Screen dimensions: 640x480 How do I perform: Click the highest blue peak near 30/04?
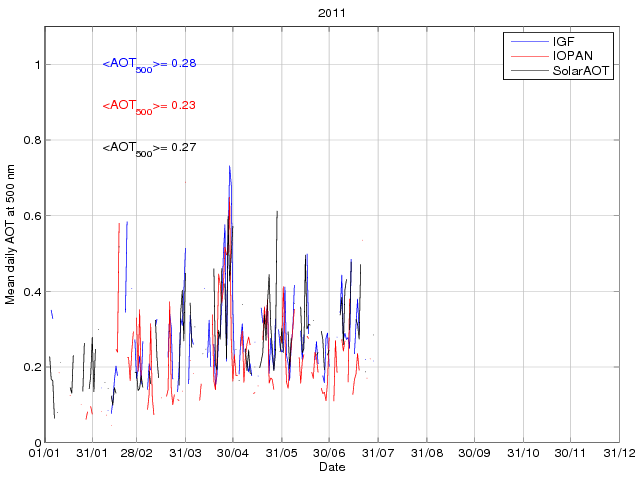pos(230,167)
